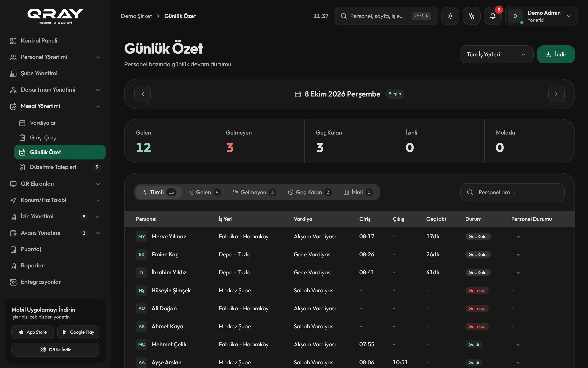This screenshot has height=368, width=588.
Task: Click the Google Play button
Action: pos(78,332)
